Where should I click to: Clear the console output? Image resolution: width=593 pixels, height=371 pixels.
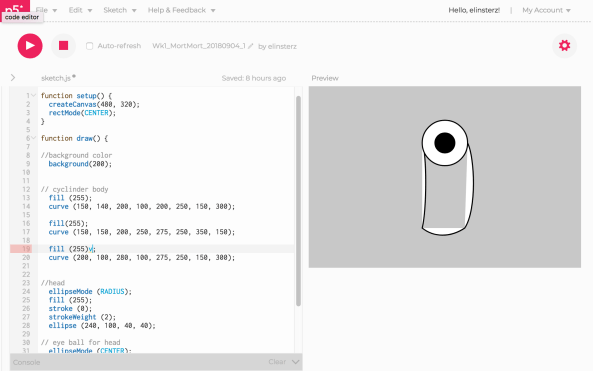(x=277, y=362)
